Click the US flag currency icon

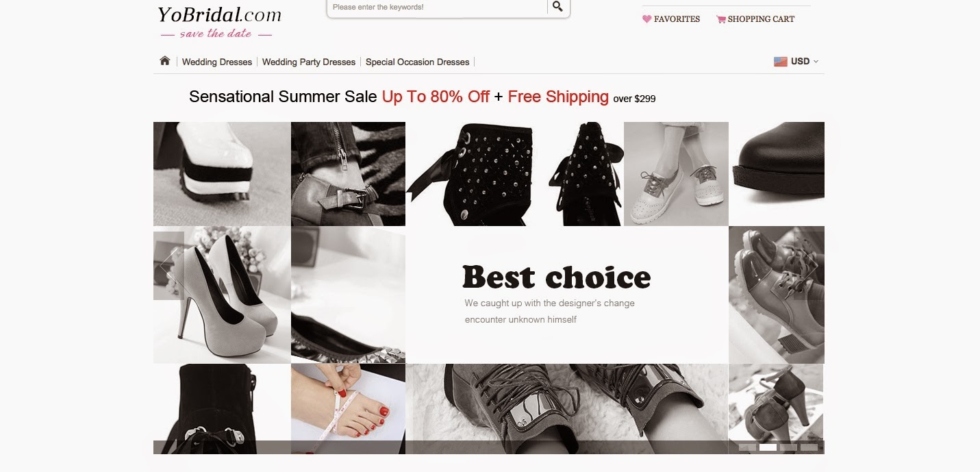781,61
